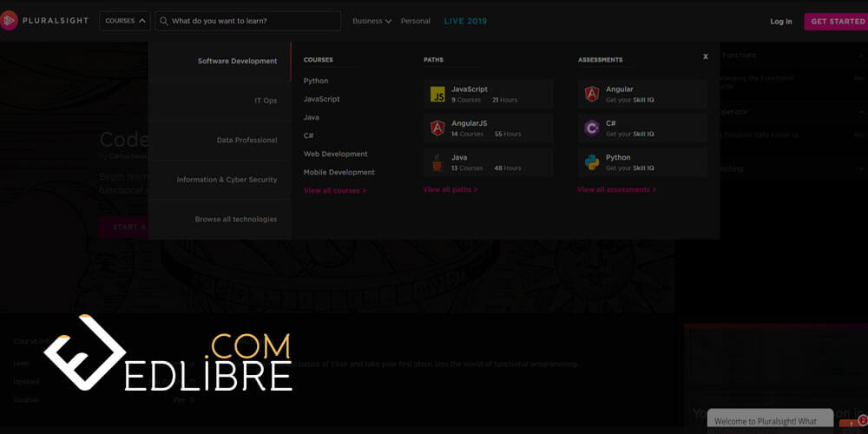Open the Python courses link
The width and height of the screenshot is (868, 434).
coord(316,81)
